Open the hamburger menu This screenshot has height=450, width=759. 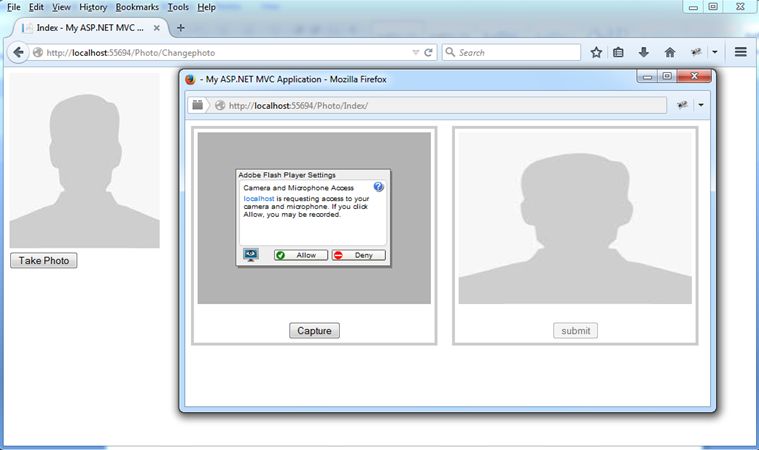tap(741, 52)
